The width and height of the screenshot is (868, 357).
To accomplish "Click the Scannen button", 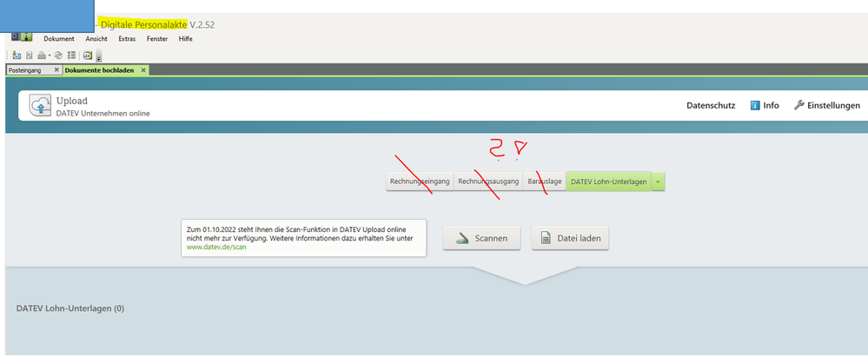I will [x=481, y=238].
